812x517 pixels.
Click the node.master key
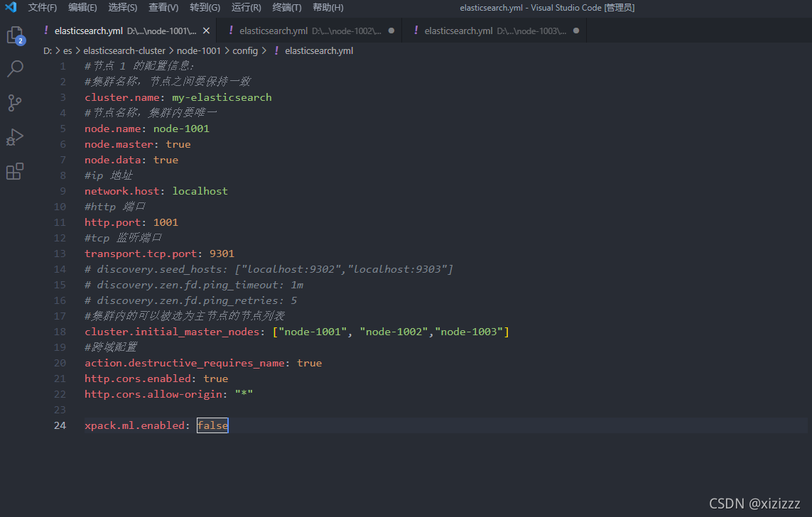(x=119, y=144)
